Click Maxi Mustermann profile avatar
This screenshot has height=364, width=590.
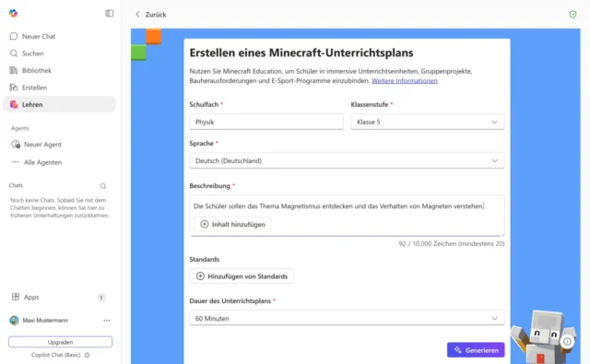[15, 321]
